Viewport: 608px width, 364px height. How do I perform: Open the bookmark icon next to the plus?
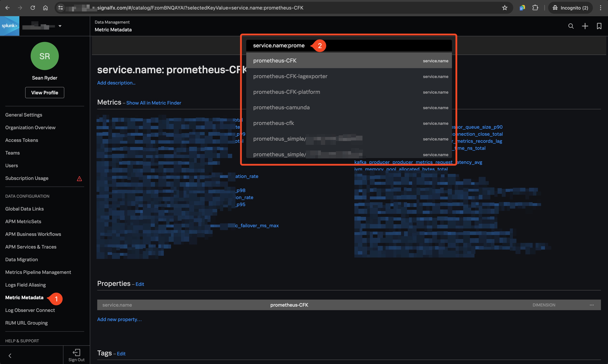(x=599, y=26)
